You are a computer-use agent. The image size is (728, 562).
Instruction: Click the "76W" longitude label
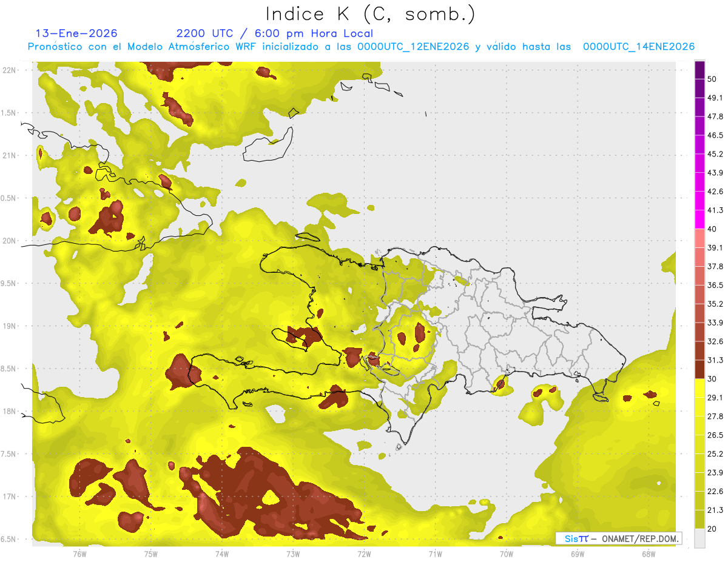click(x=79, y=554)
